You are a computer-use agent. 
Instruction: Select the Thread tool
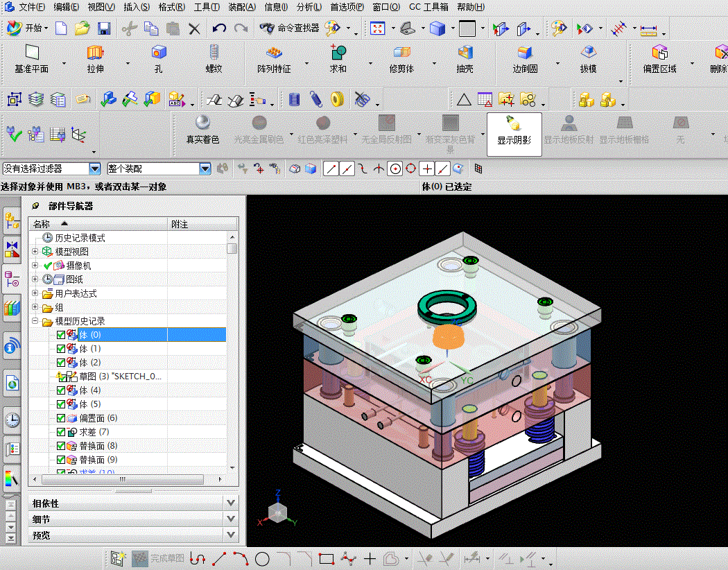point(214,60)
